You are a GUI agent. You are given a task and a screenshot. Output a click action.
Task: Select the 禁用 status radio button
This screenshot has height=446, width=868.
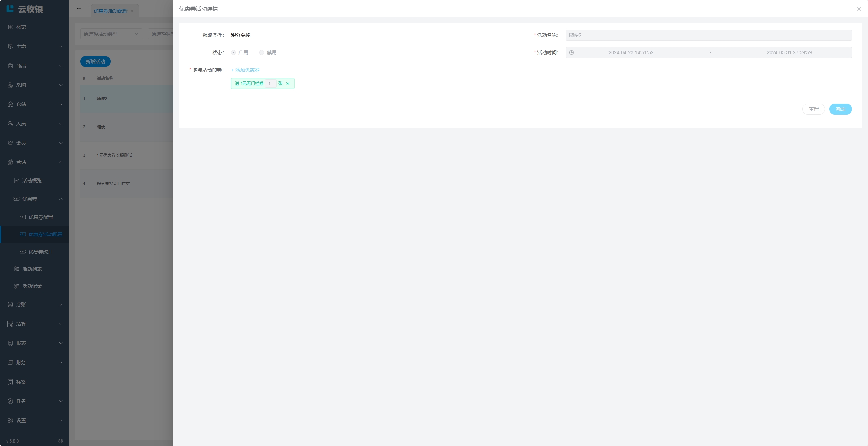click(262, 52)
